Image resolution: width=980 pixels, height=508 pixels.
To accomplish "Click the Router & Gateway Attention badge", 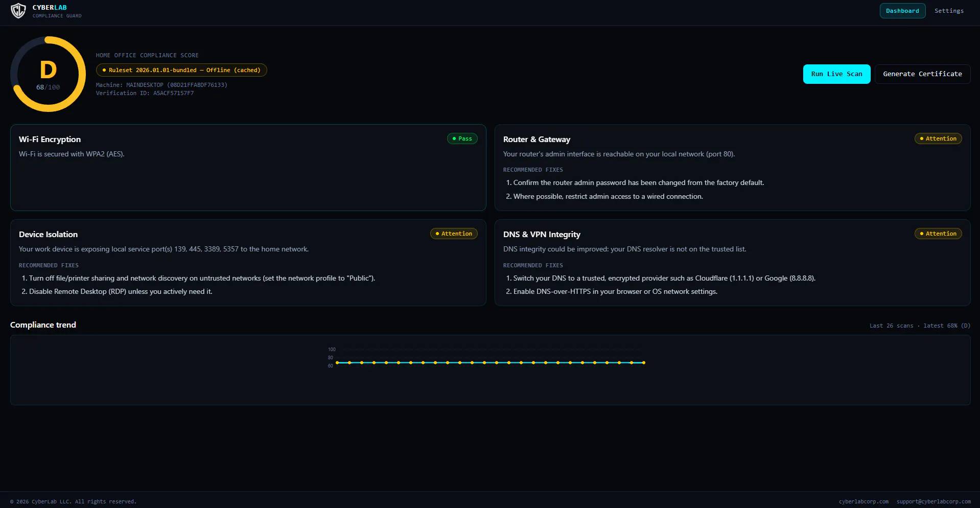I will point(938,138).
